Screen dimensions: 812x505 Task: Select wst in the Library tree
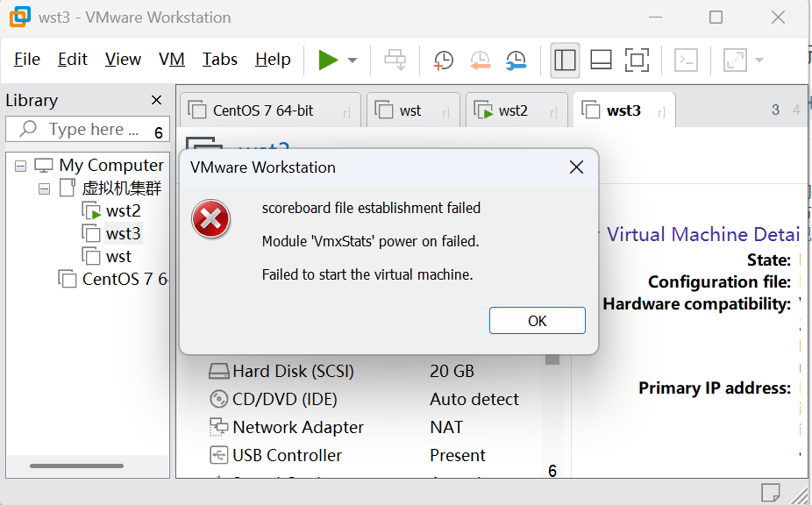tap(118, 256)
